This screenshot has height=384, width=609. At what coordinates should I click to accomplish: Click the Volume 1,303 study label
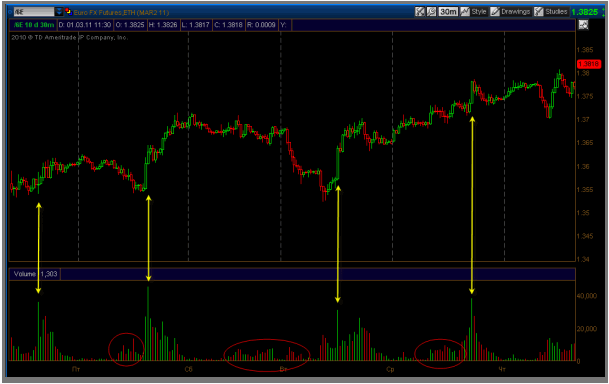[35, 274]
